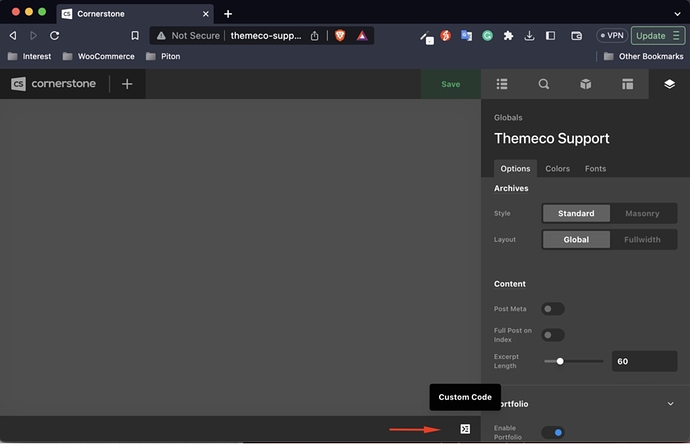Viewport: 690px width, 444px height.
Task: Select Global archive layout
Action: (576, 239)
